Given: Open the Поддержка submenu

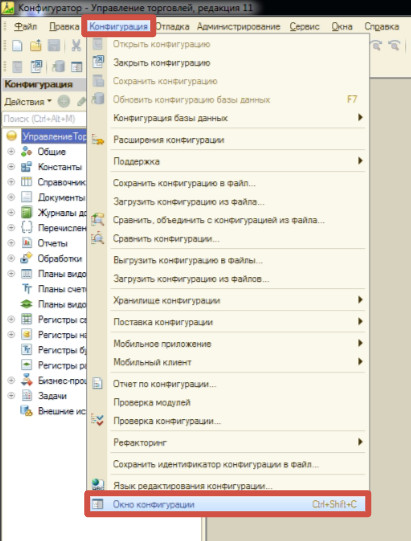Looking at the screenshot, I should pyautogui.click(x=228, y=161).
